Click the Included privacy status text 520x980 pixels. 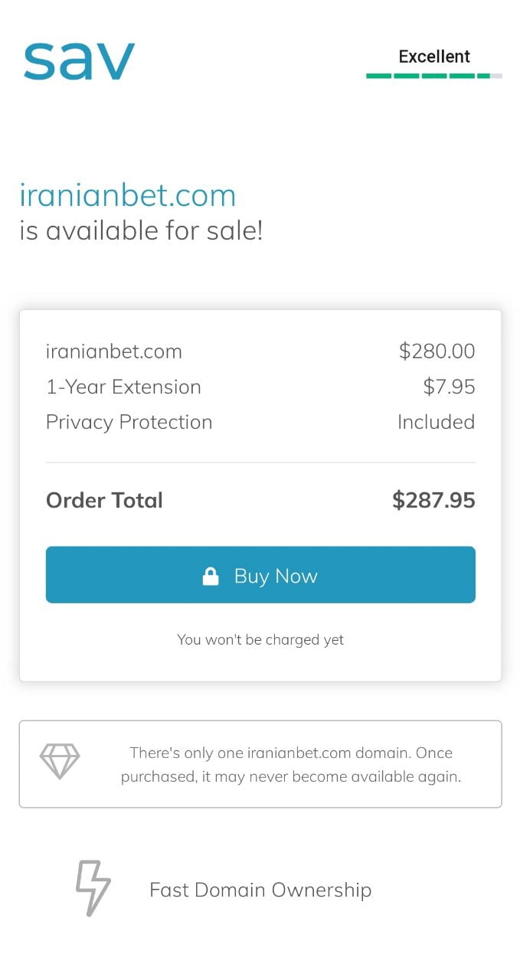(436, 423)
